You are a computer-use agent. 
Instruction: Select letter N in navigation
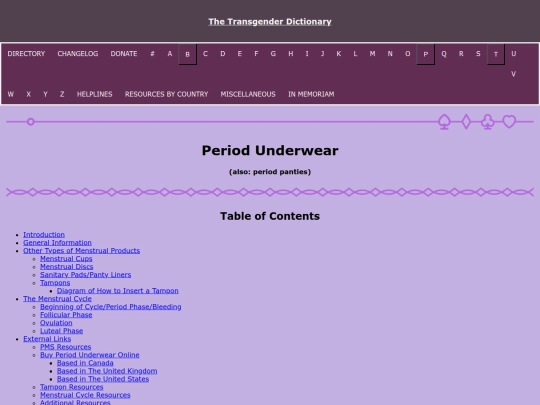390,54
